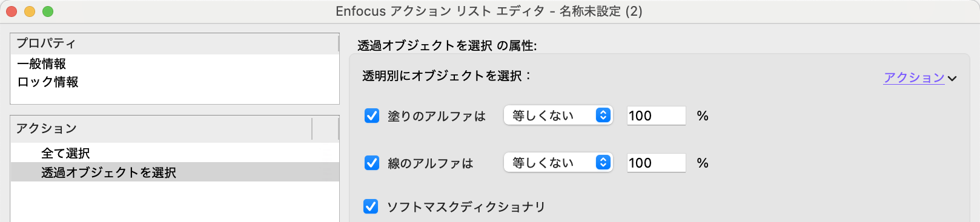Minimize the window with yellow button
This screenshot has height=222, width=980.
click(x=30, y=11)
